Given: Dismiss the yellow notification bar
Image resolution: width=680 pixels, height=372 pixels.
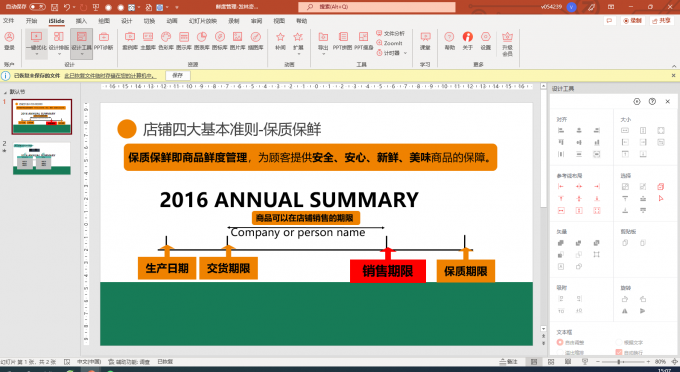Looking at the screenshot, I should (673, 75).
